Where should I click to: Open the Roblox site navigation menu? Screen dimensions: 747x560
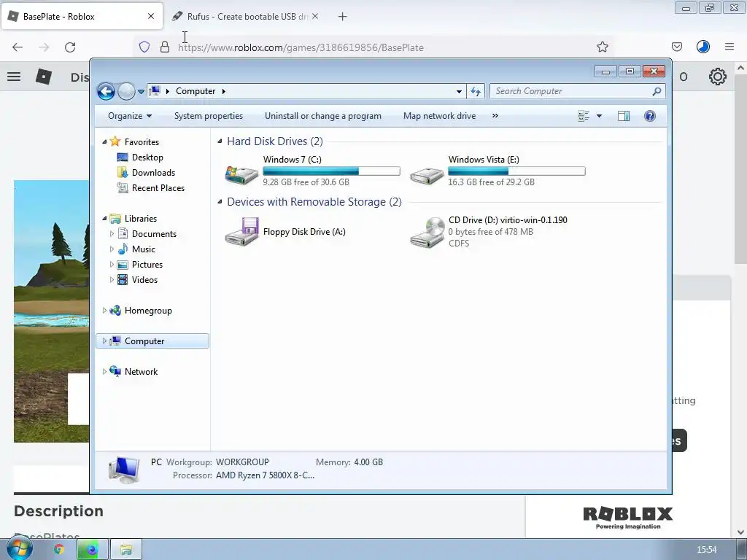click(14, 77)
